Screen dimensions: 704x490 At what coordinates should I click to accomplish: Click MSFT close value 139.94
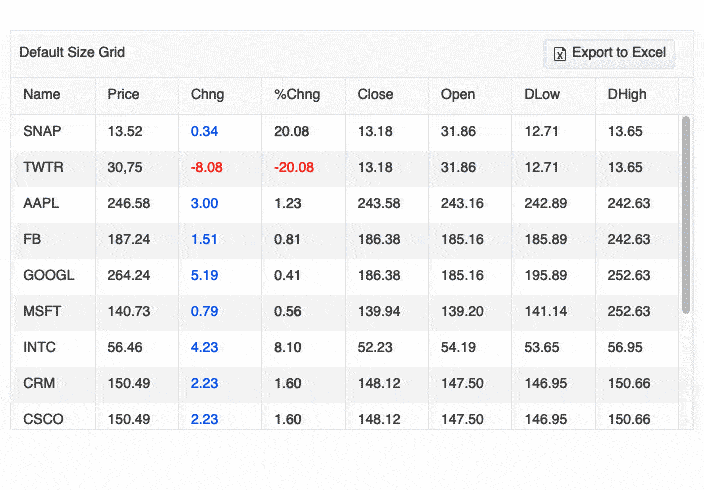tap(379, 311)
